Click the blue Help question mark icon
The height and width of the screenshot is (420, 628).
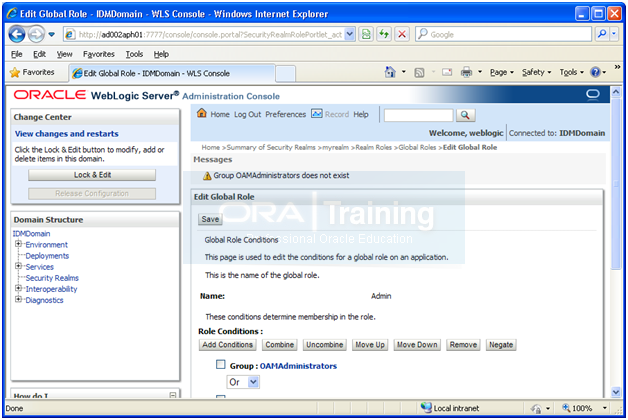[x=596, y=72]
